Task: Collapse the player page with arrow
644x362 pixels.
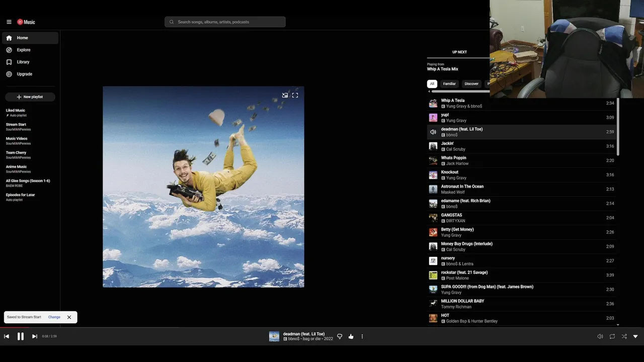Action: 635,336
